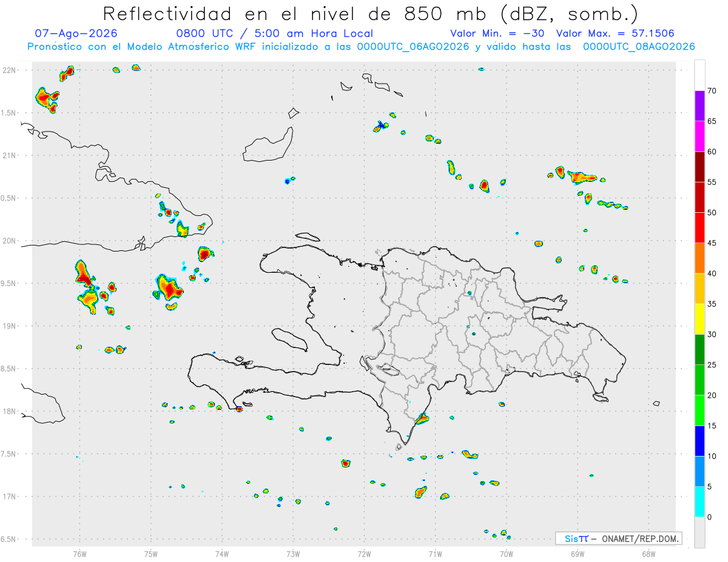Viewport: 728px width, 562px height.
Task: Click the '18N' latitude axis label
Action: 10,412
